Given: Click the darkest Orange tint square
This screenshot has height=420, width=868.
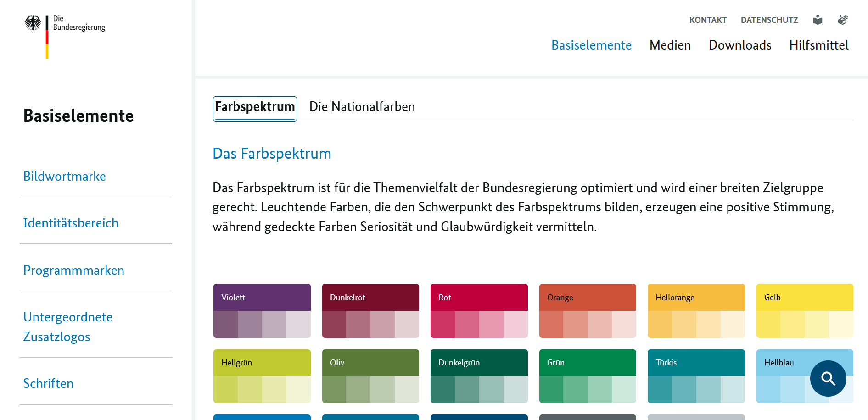Looking at the screenshot, I should pos(551,325).
